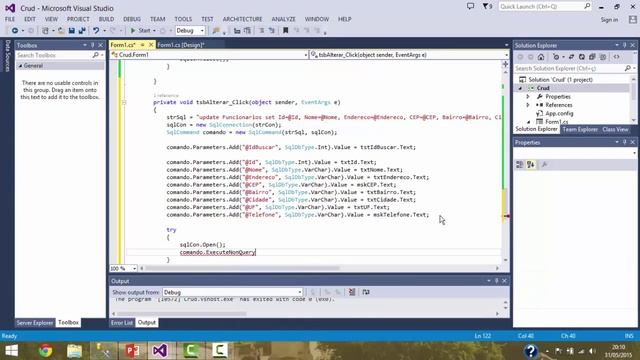Screen dimensions: 640x360
Task: Click the Alphabetical sort icon in Properties
Action: click(x=531, y=164)
